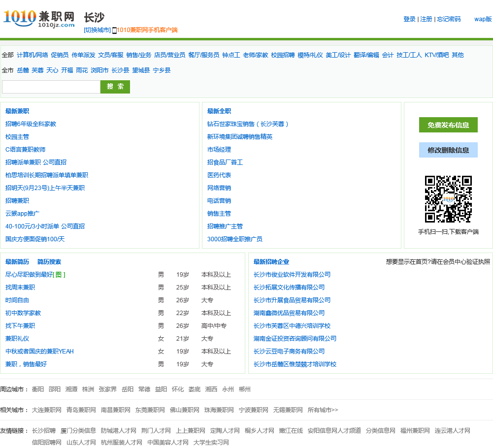Image resolution: width=493 pixels, height=448 pixels.
Task: Go to nearby city 衡阳
Action: [x=38, y=389]
